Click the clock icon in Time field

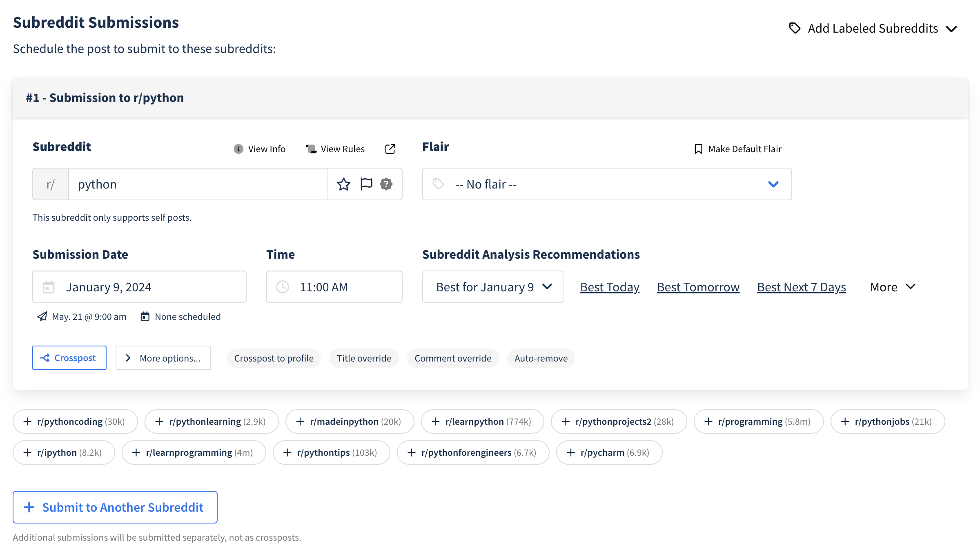point(283,287)
